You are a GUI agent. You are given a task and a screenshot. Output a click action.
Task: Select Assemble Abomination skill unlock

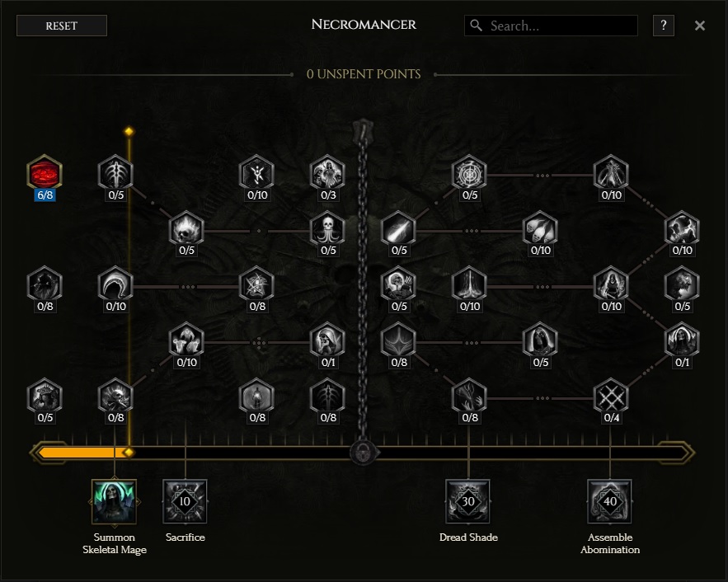(609, 502)
